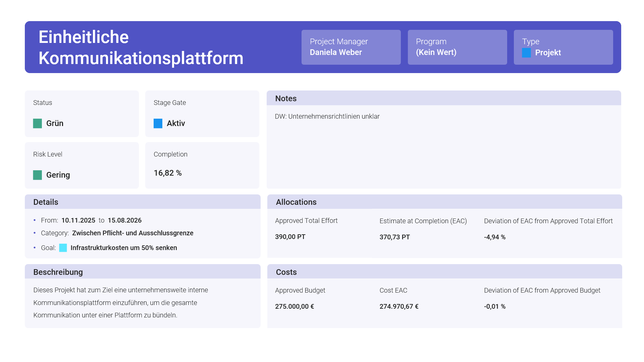The width and height of the screenshot is (644, 362).
Task: Click the Completion label
Action: coord(170,154)
